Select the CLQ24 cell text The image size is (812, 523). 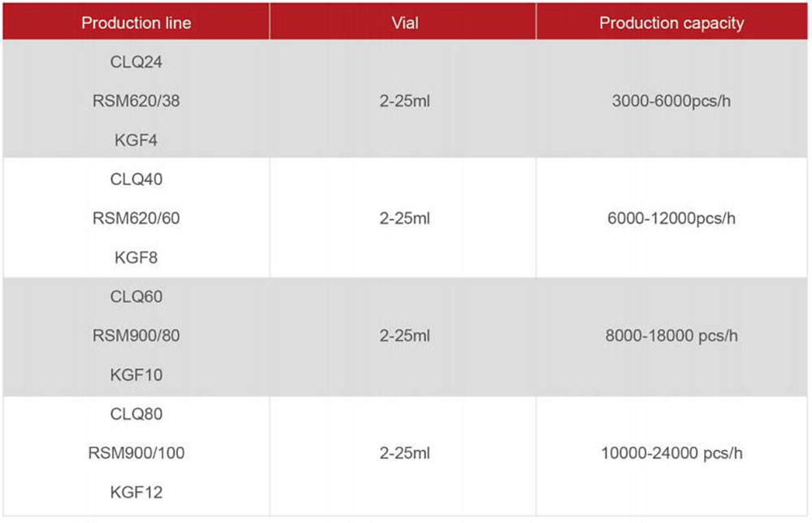136,63
